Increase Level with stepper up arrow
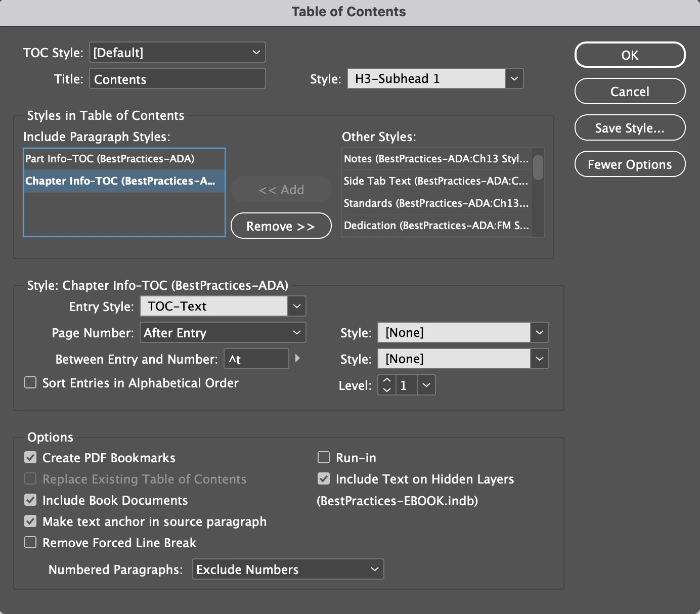The height and width of the screenshot is (614, 700). pyautogui.click(x=387, y=380)
